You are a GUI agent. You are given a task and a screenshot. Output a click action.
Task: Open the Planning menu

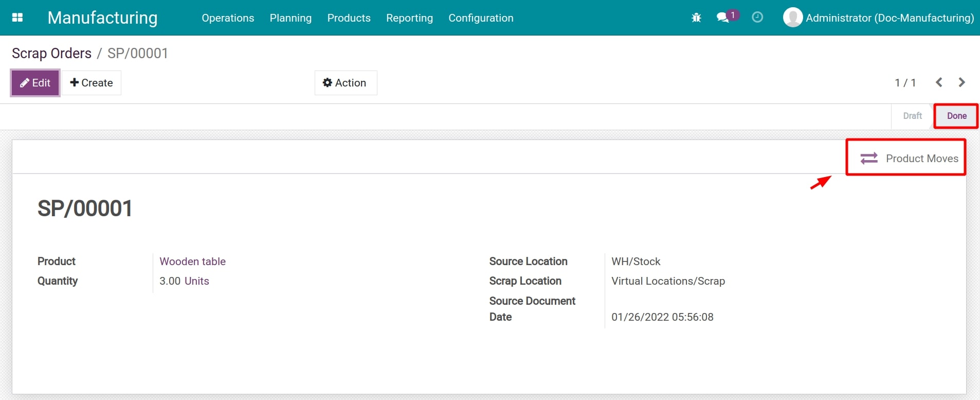(291, 18)
